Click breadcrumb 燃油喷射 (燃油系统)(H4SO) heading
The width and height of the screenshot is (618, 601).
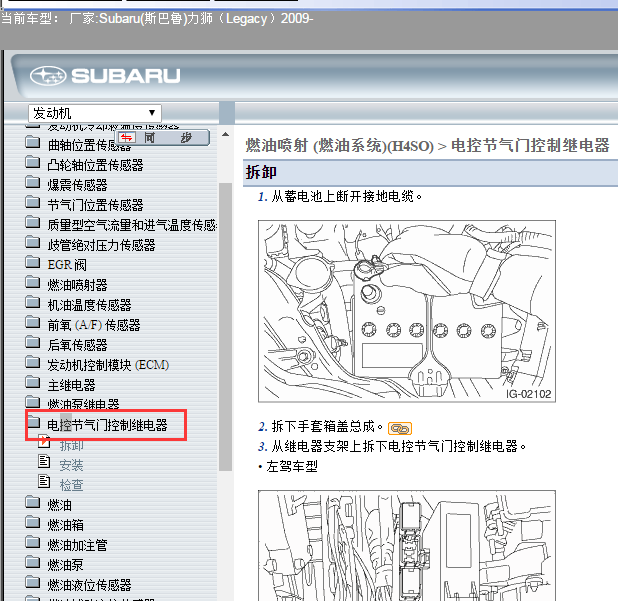(x=340, y=146)
